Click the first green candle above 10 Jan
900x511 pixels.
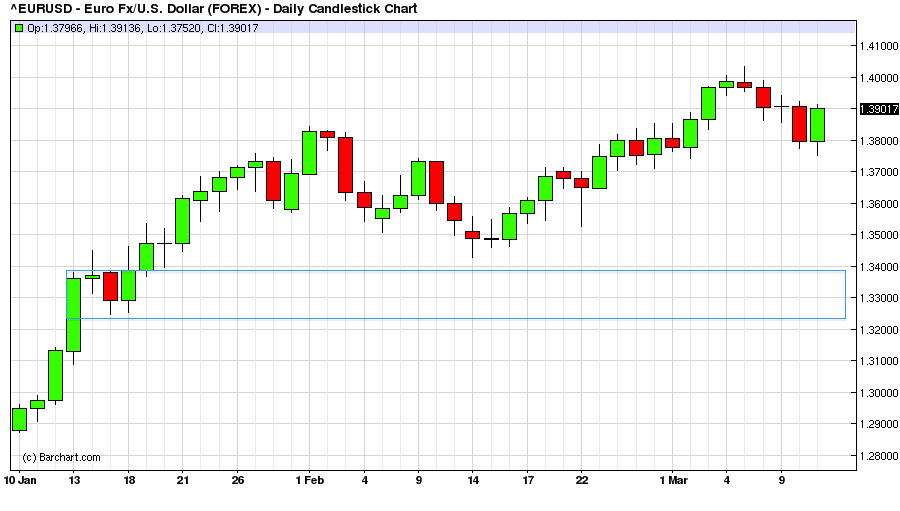20,419
